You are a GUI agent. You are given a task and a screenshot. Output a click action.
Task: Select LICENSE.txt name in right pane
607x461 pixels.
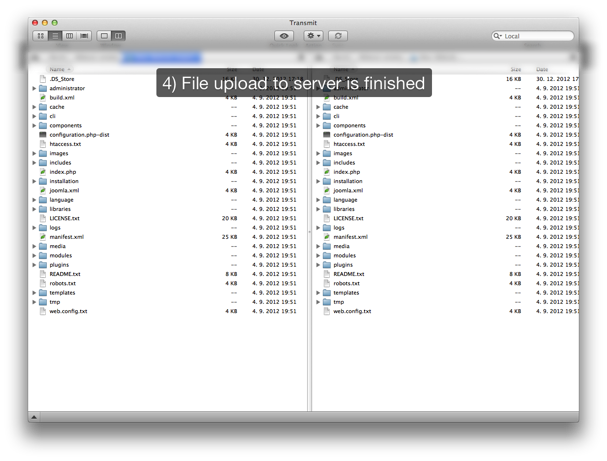point(348,218)
